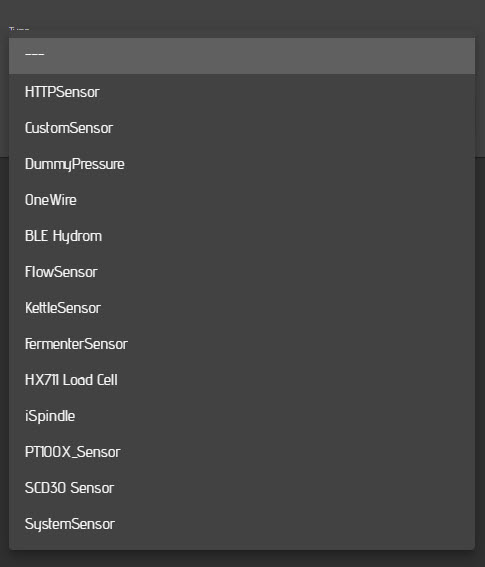Select BLE Hydrom from the list
This screenshot has height=567, width=485.
pos(242,236)
